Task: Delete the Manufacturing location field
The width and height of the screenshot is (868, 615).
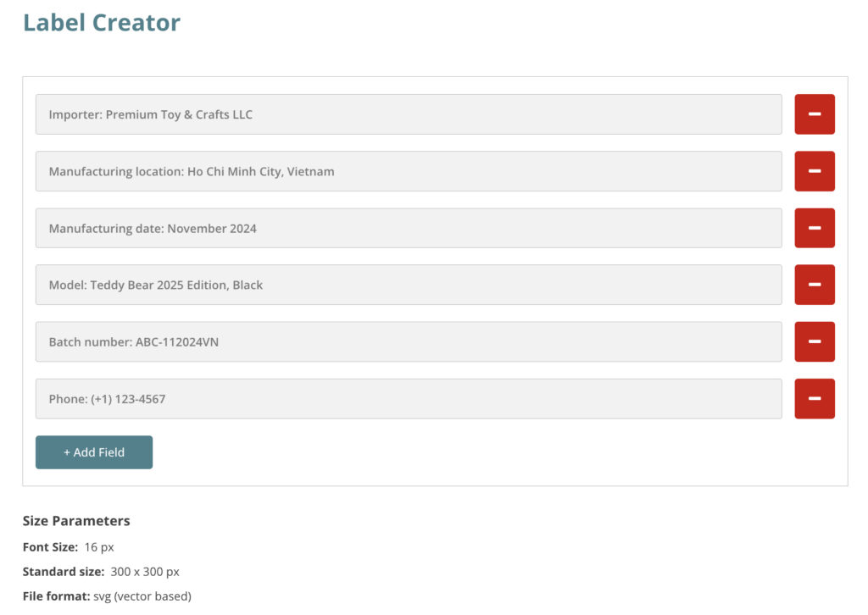Action: 814,170
